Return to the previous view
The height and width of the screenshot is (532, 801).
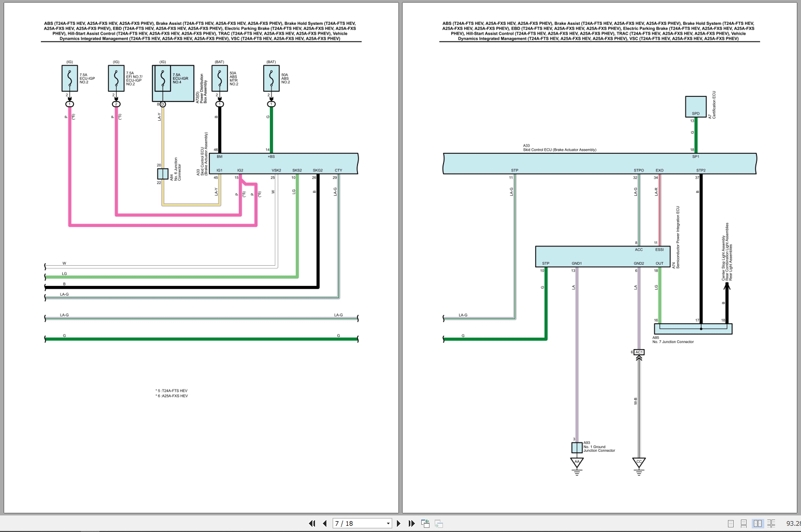pyautogui.click(x=425, y=523)
